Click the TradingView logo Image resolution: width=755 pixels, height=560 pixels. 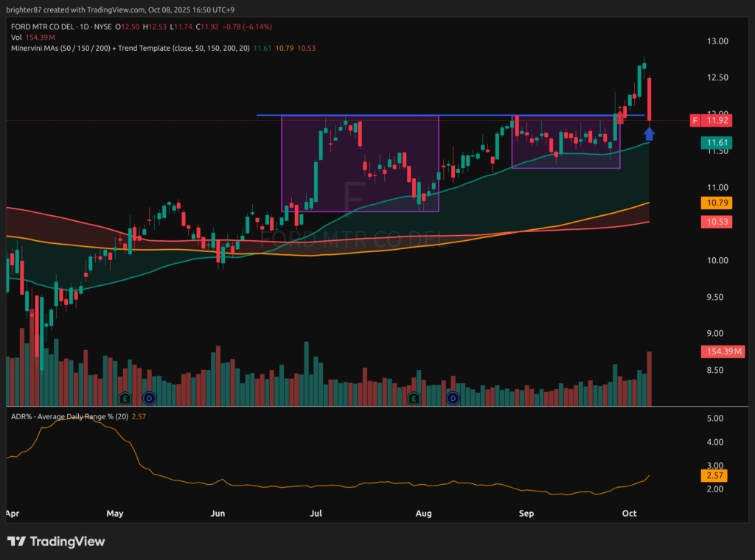point(57,542)
